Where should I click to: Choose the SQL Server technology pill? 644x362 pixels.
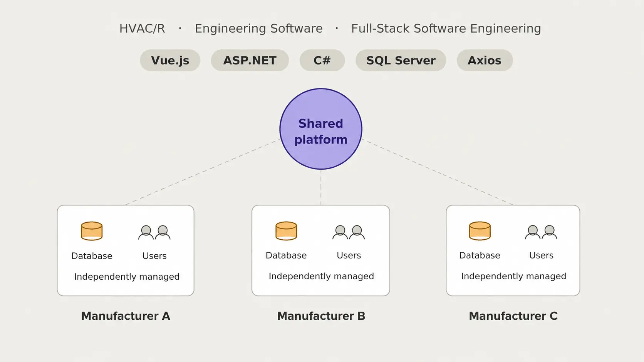pyautogui.click(x=401, y=60)
